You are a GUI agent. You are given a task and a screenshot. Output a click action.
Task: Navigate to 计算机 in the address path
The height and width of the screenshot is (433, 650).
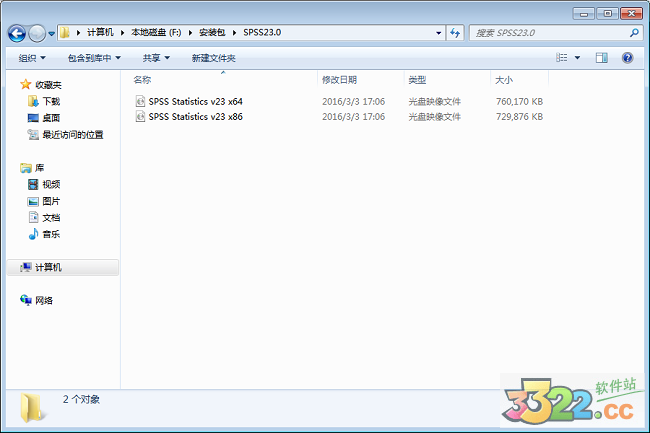click(100, 32)
